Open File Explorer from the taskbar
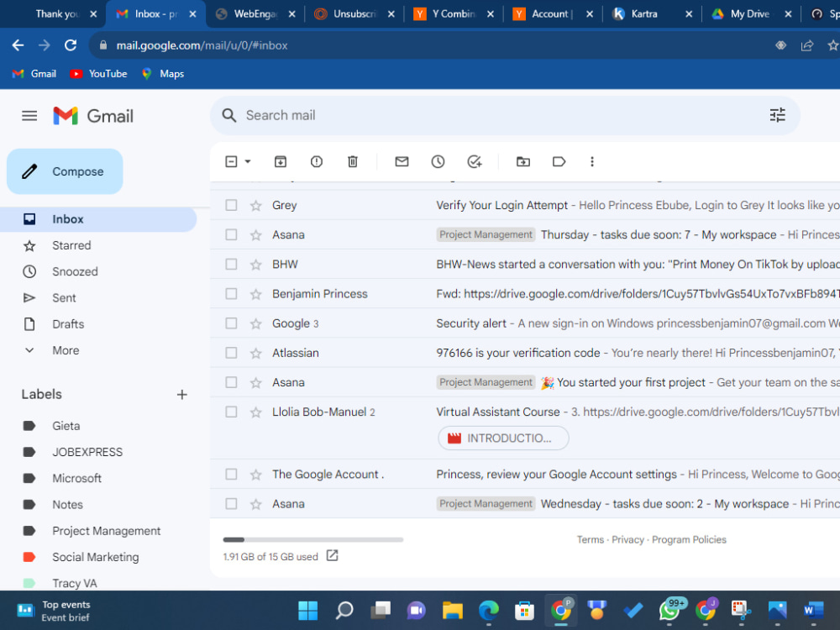The image size is (840, 630). (x=453, y=610)
